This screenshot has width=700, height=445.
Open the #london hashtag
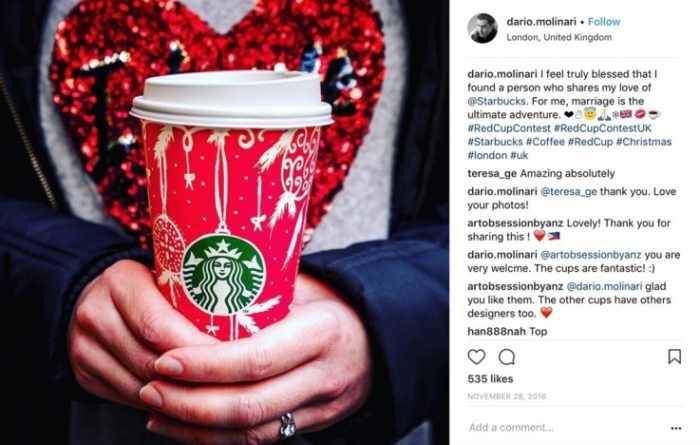(487, 155)
